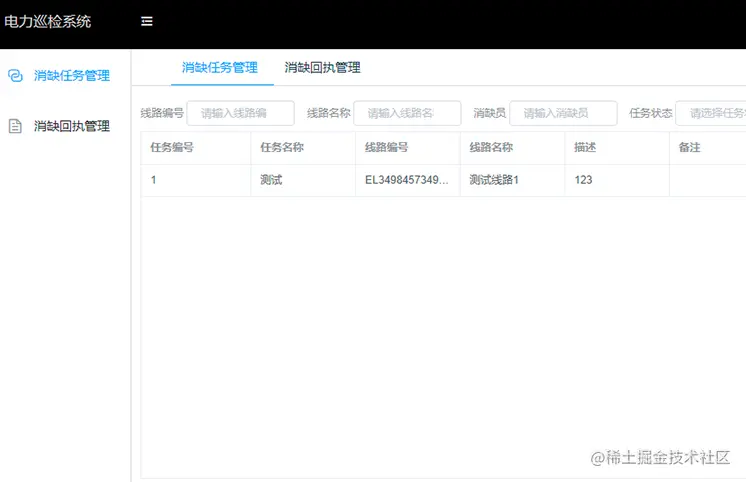This screenshot has width=746, height=482.
Task: Click the 电力巡检系统 title
Action: pos(48,21)
